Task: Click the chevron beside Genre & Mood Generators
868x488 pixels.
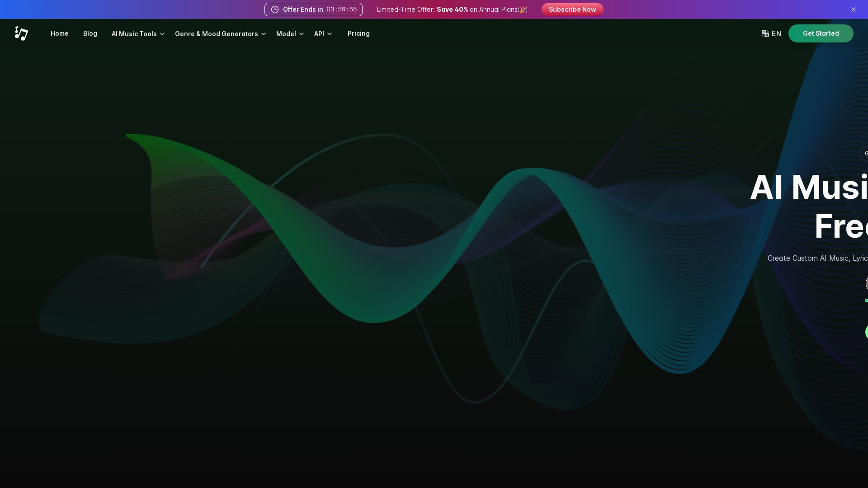Action: (x=264, y=34)
